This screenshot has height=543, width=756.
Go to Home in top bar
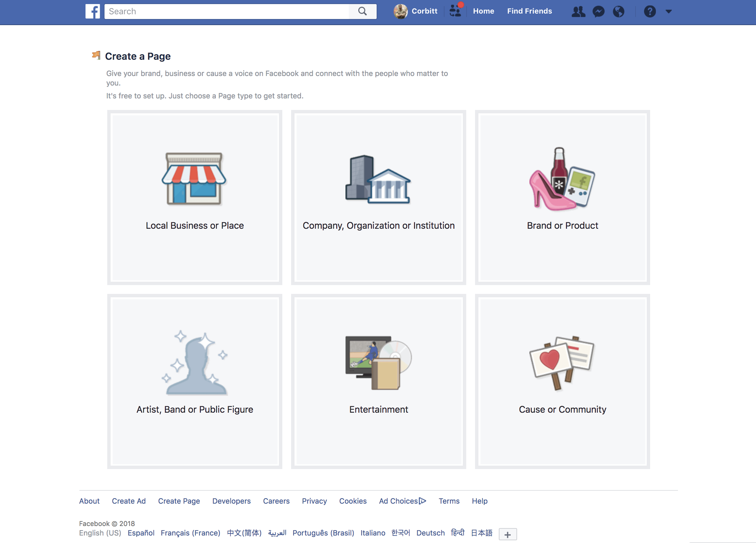pyautogui.click(x=484, y=11)
